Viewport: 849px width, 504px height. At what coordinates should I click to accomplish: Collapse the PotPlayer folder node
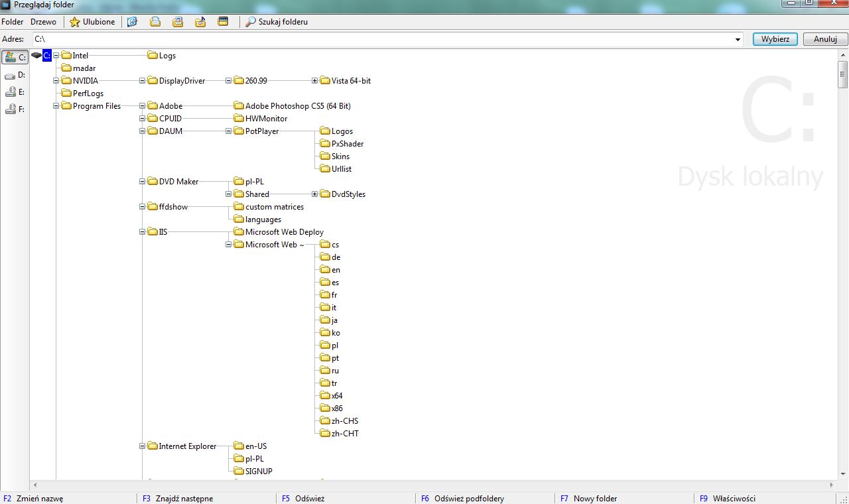pos(229,131)
